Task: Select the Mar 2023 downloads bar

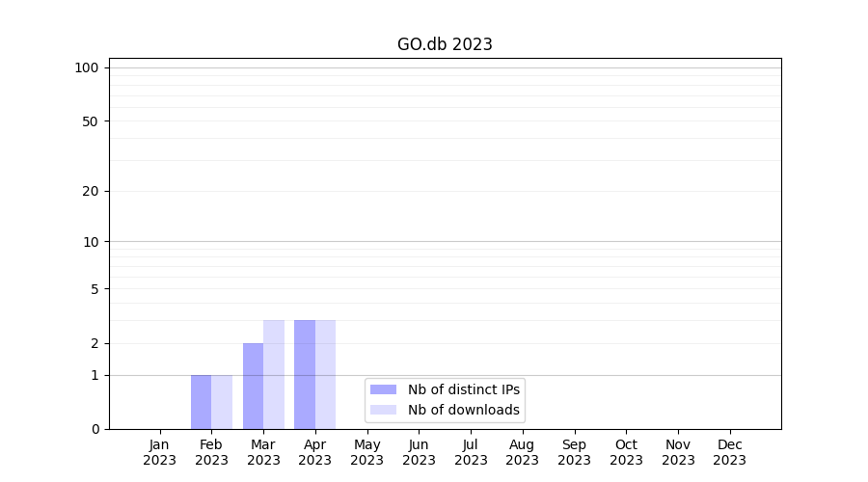Action: 274,374
